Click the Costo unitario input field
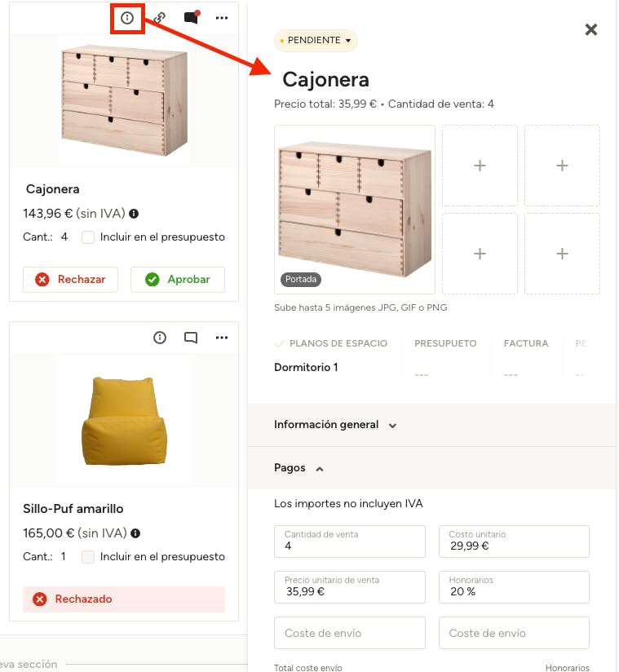Viewport: 619px width, 672px height. (x=514, y=542)
